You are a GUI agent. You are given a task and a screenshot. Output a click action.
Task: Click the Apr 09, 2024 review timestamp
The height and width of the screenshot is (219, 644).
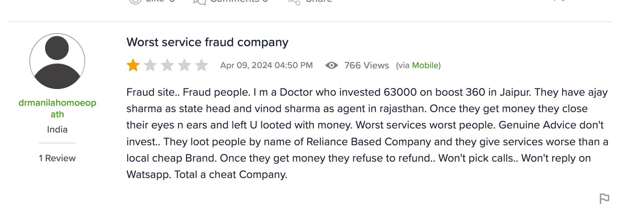pos(266,66)
